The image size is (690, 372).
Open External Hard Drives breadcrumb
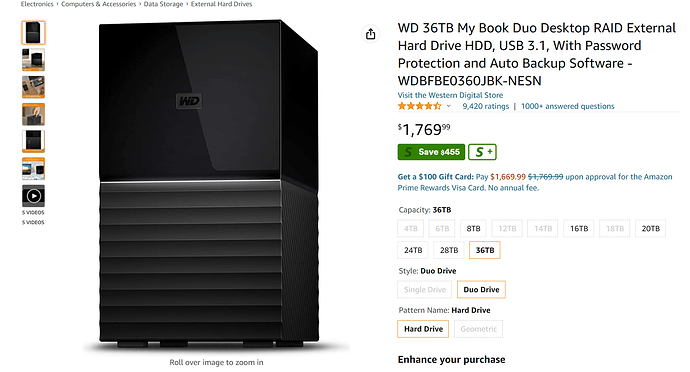coord(221,4)
